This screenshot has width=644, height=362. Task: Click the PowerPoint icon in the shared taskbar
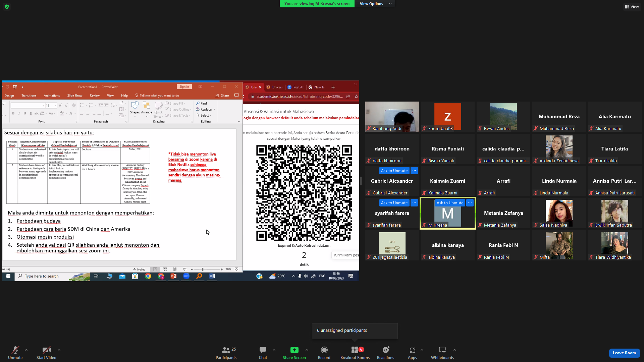coord(173,276)
